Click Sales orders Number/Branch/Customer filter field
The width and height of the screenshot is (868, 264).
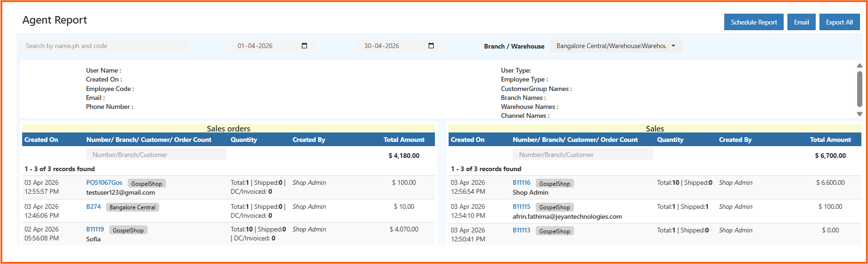[x=156, y=155]
